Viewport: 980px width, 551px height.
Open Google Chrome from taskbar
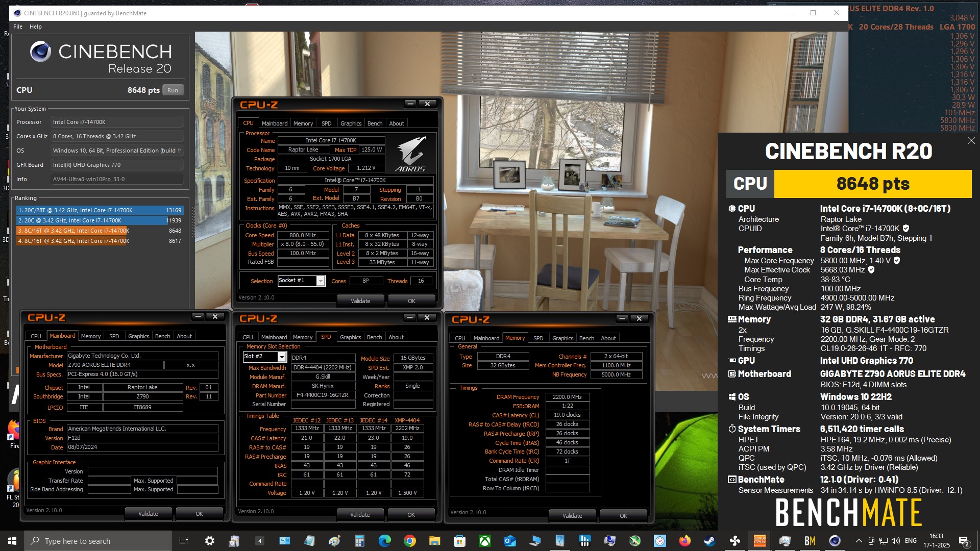coord(409,541)
